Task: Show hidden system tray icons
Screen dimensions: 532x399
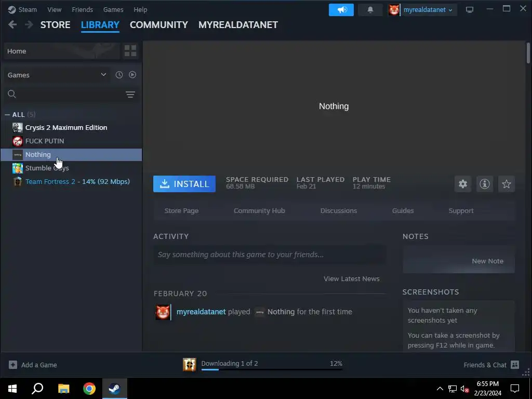Action: pyautogui.click(x=440, y=389)
